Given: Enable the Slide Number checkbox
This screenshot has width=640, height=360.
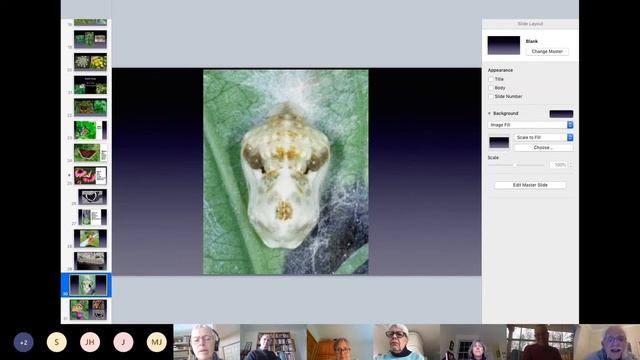Looking at the screenshot, I should pyautogui.click(x=491, y=96).
